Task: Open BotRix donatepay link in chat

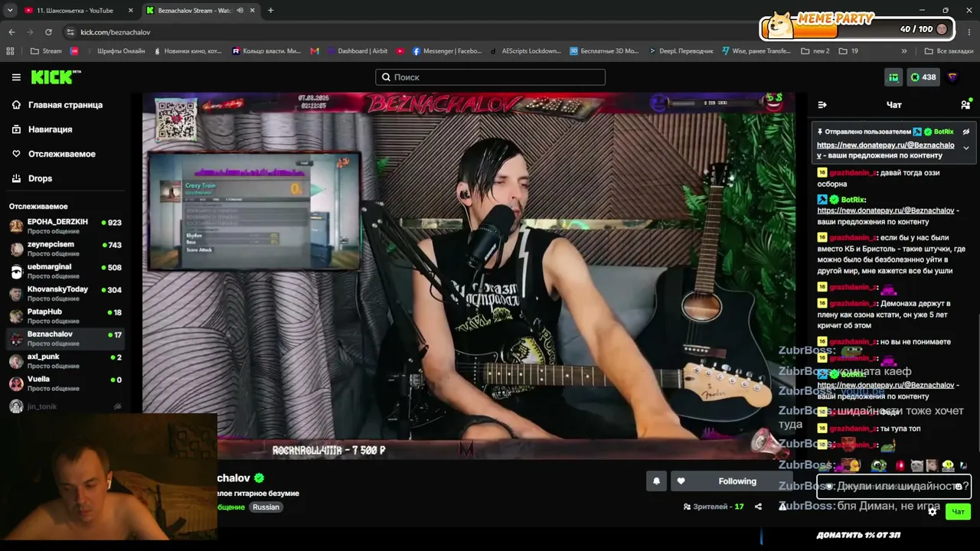Action: (x=886, y=210)
